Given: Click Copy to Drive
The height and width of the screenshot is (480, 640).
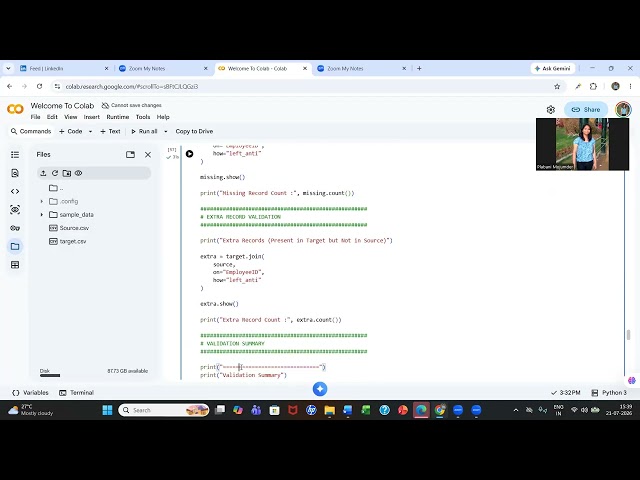Looking at the screenshot, I should (194, 131).
